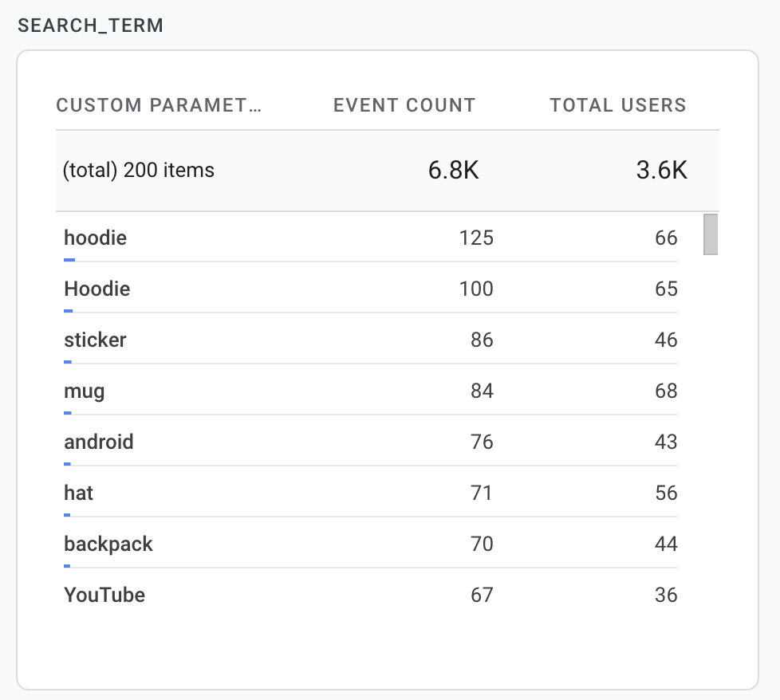Click the hoodie search term row
Image resolution: width=780 pixels, height=700 pixels.
tap(95, 238)
